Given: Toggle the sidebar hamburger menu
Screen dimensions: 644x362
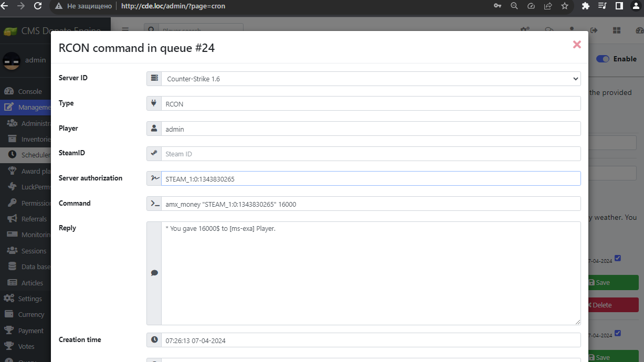Looking at the screenshot, I should click(x=125, y=30).
